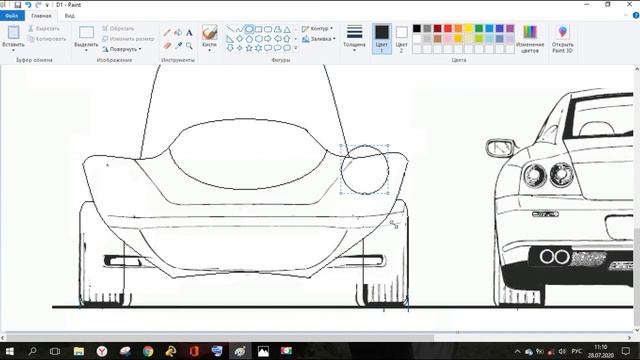This screenshot has width=640, height=360.
Task: Open the Контур outline dropdown
Action: 317,29
